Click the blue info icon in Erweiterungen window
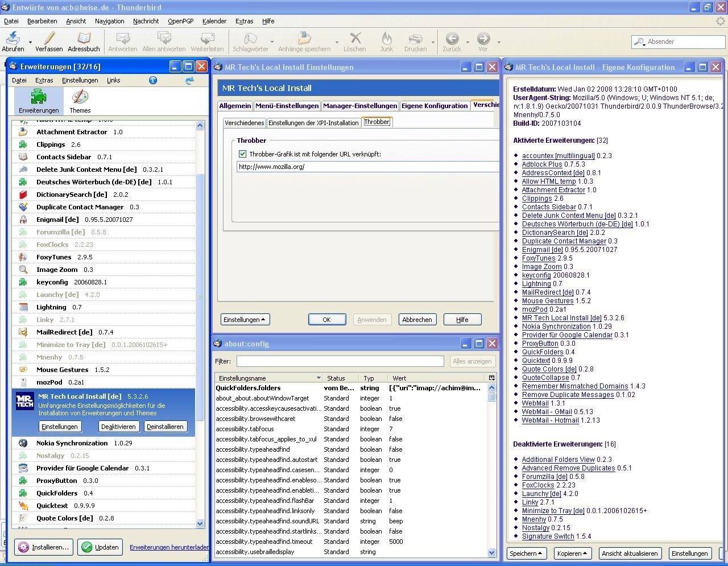 tap(152, 80)
